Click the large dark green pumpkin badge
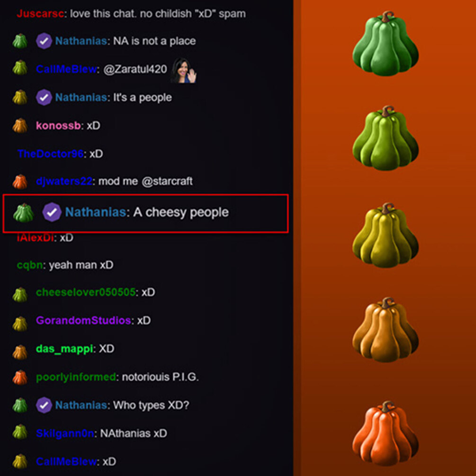The width and height of the screenshot is (476, 476). tap(385, 44)
